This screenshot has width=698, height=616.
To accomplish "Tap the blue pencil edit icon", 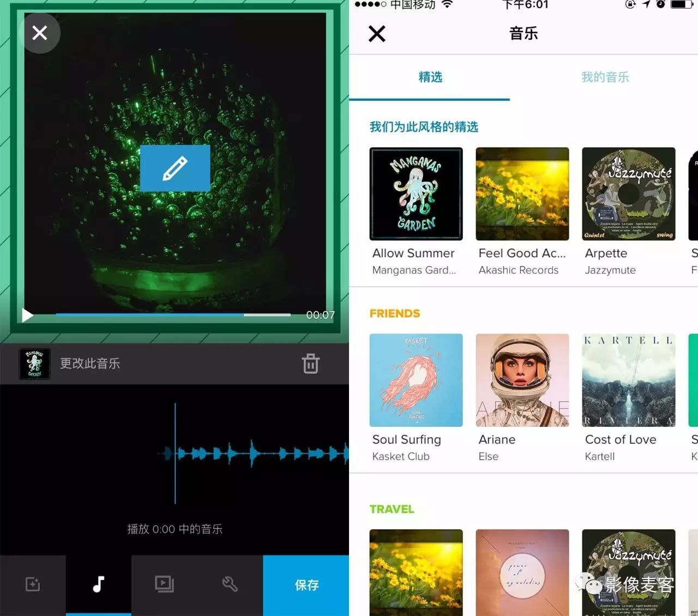I will coord(175,168).
